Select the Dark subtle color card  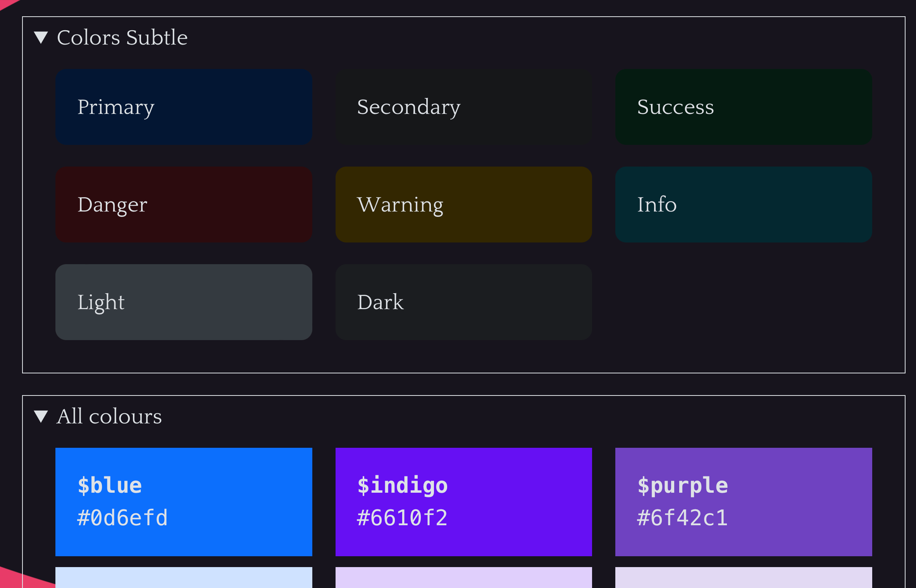pos(463,302)
